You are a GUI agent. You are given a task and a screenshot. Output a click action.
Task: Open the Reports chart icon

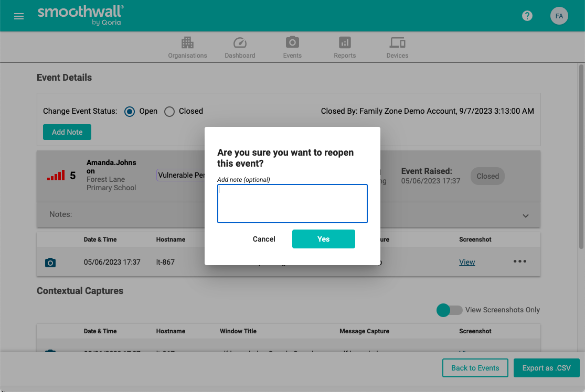pyautogui.click(x=345, y=42)
